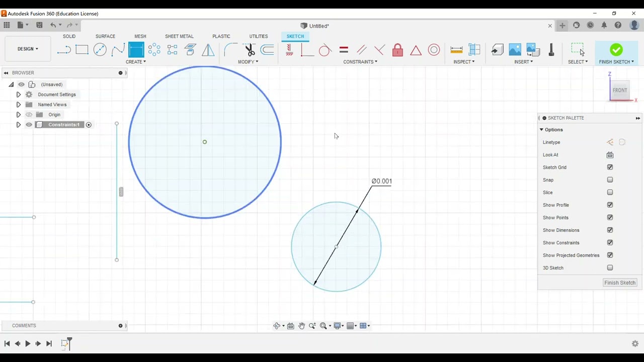
Task: Click the Pan hand tool
Action: (301, 326)
